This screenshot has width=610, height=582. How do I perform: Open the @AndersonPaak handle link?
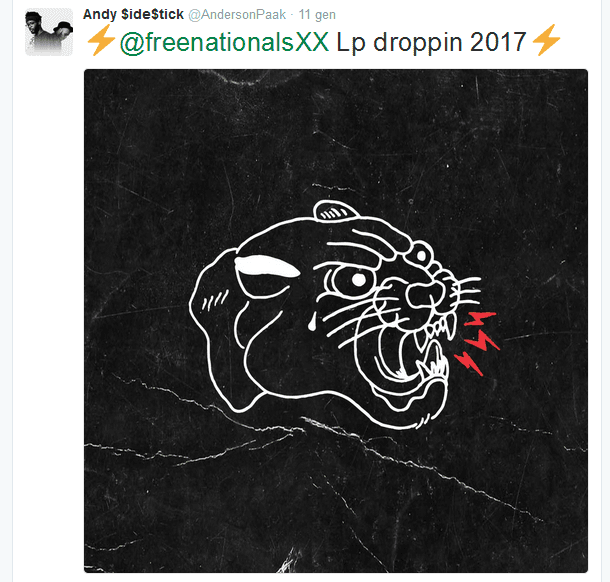coord(237,14)
